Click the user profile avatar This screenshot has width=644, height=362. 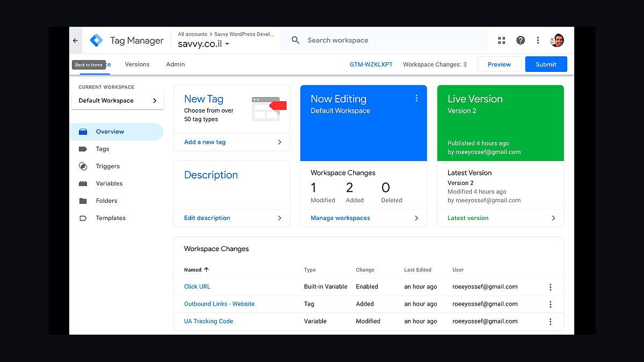[557, 40]
